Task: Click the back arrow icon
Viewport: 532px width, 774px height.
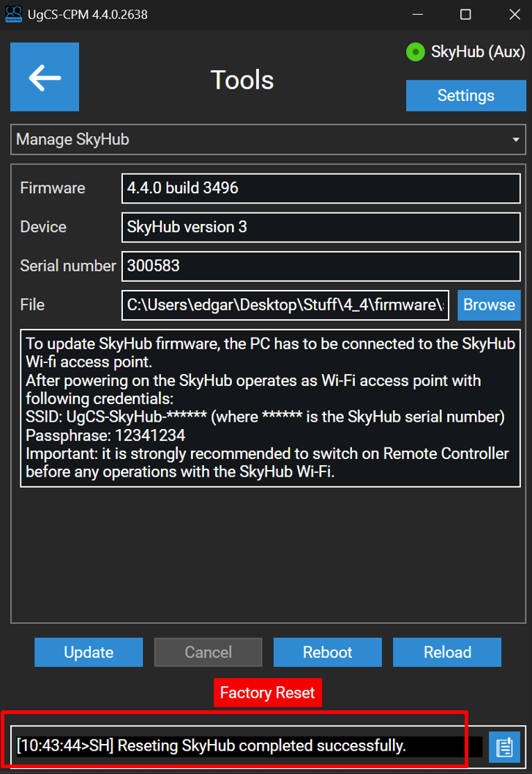Action: [x=45, y=77]
